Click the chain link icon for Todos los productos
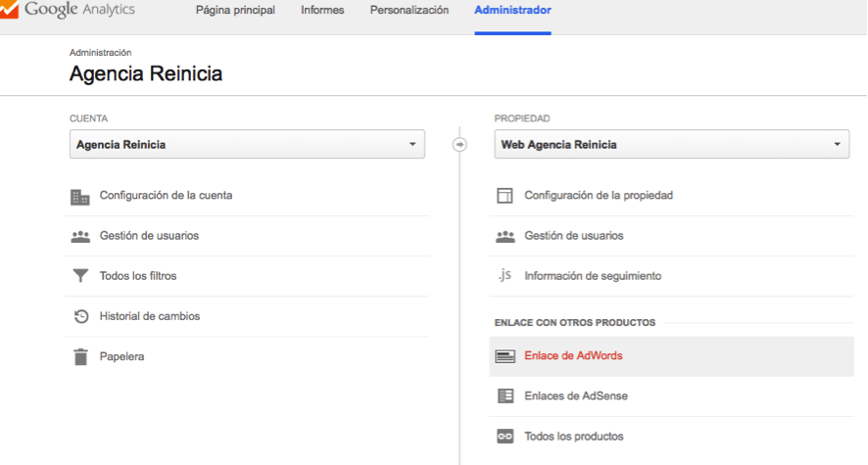Screen dimensions: 868x465 505,437
